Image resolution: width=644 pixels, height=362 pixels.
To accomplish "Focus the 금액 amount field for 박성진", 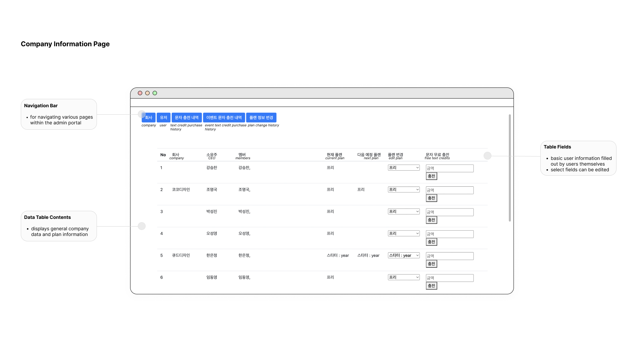I will (x=450, y=212).
